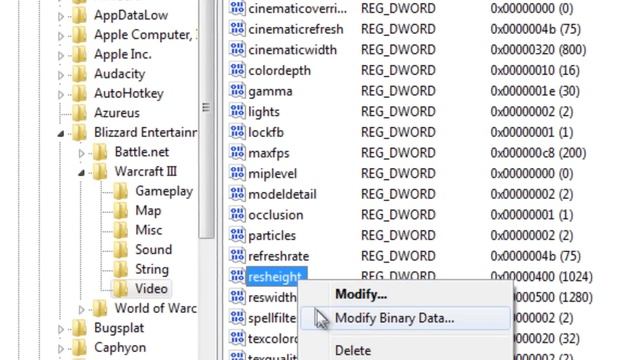Image resolution: width=640 pixels, height=360 pixels.
Task: Click the resheight DWORD value icon
Action: [237, 277]
